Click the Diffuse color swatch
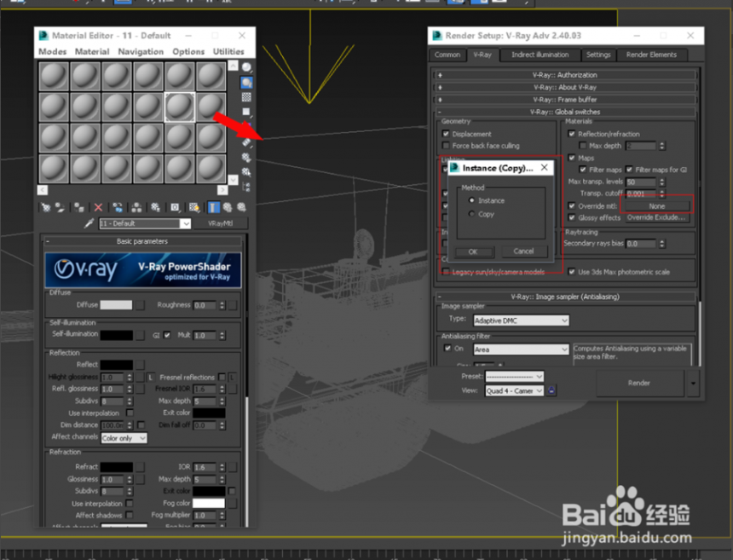733x560 pixels. tap(116, 305)
